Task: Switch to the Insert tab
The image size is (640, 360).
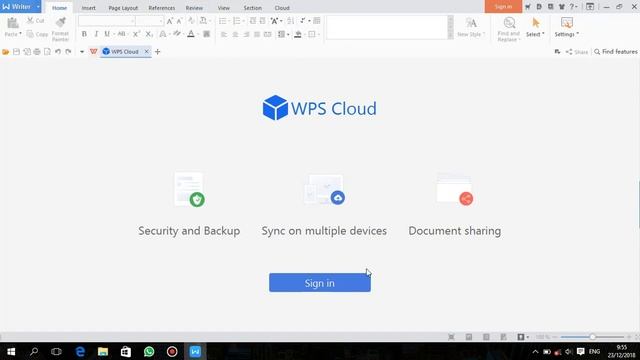Action: (x=88, y=8)
